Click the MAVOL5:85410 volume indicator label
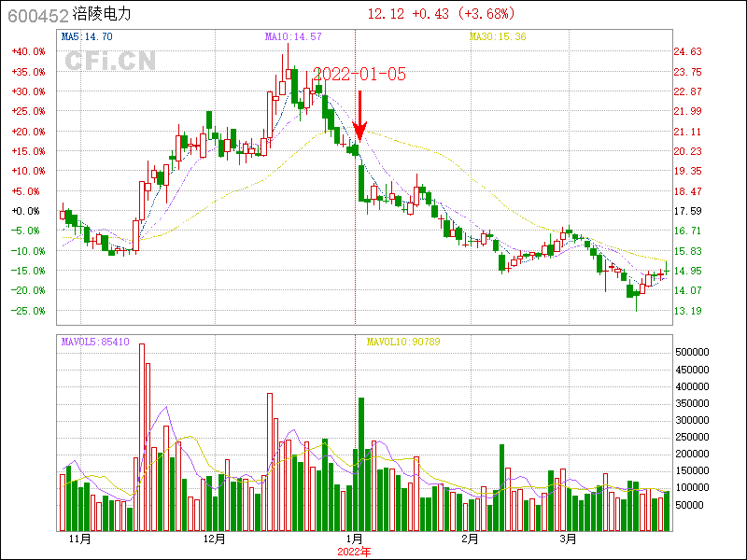The image size is (747, 560). tap(95, 342)
